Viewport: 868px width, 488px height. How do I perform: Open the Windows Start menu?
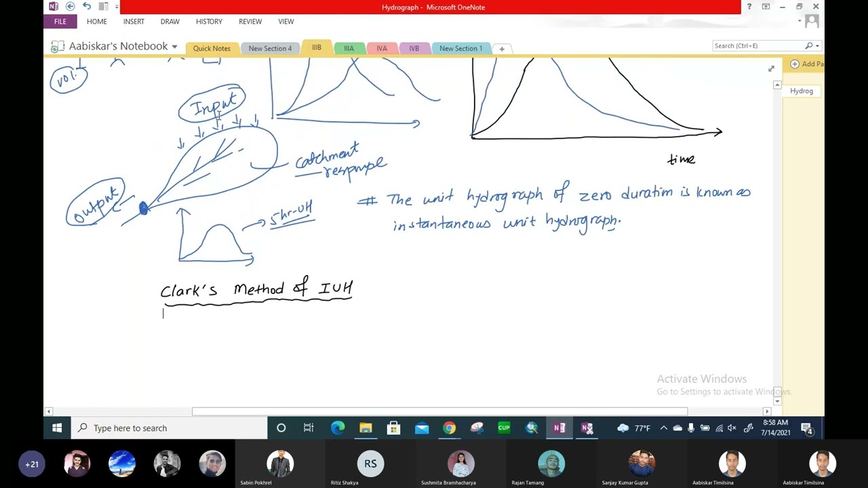57,428
